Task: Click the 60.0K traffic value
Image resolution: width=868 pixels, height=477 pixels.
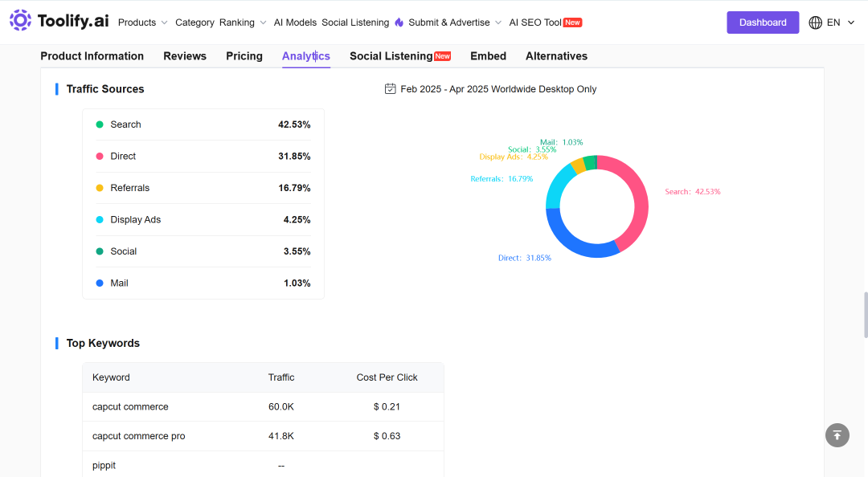Action: click(x=281, y=406)
